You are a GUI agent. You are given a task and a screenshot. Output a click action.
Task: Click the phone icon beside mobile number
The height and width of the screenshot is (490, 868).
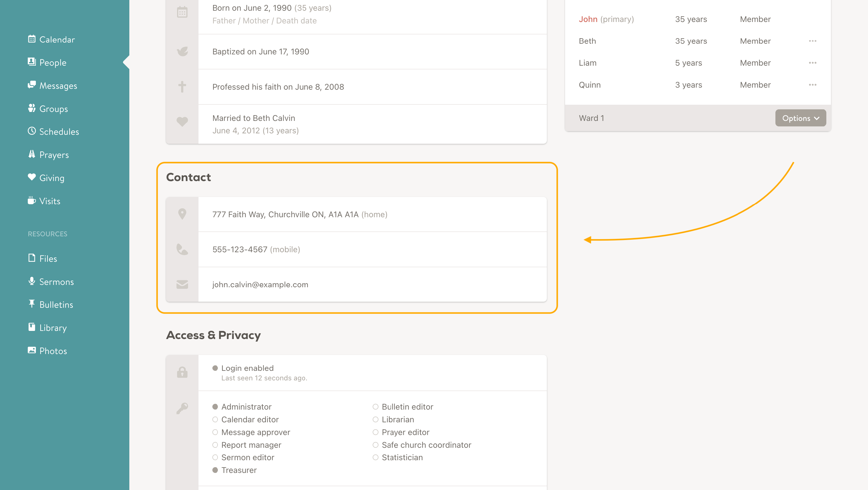[182, 249]
